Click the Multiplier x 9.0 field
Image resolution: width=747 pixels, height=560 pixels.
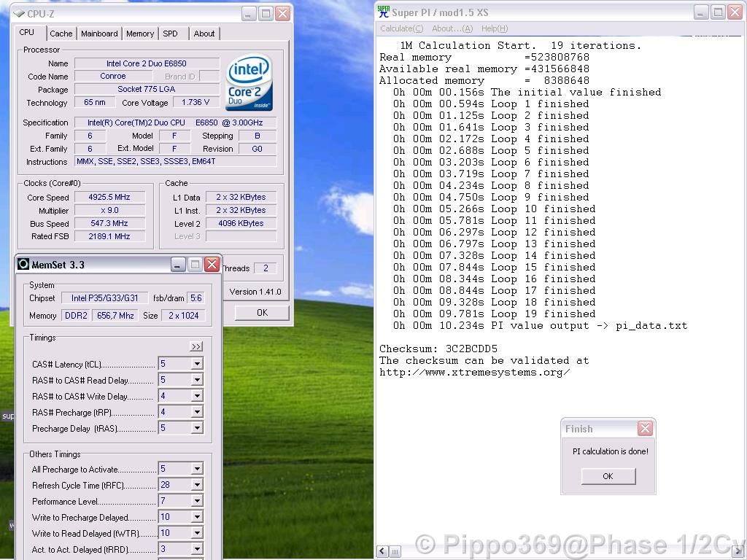[x=109, y=210]
